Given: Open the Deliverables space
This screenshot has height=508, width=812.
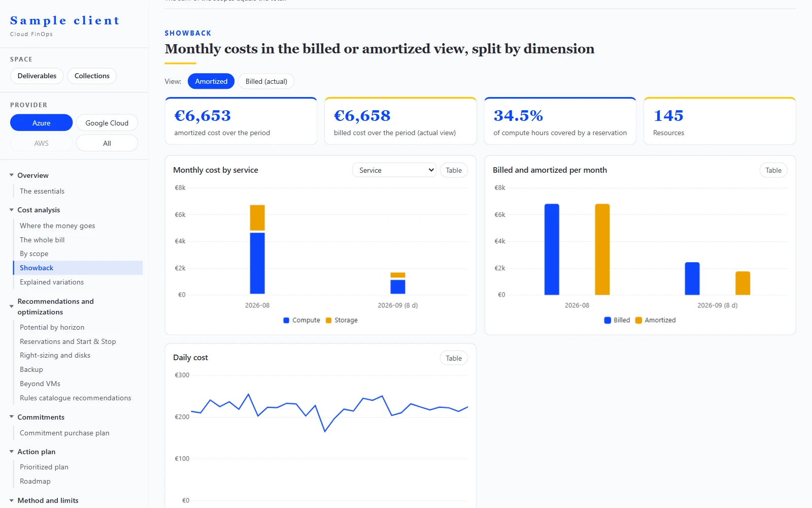Looking at the screenshot, I should (37, 76).
